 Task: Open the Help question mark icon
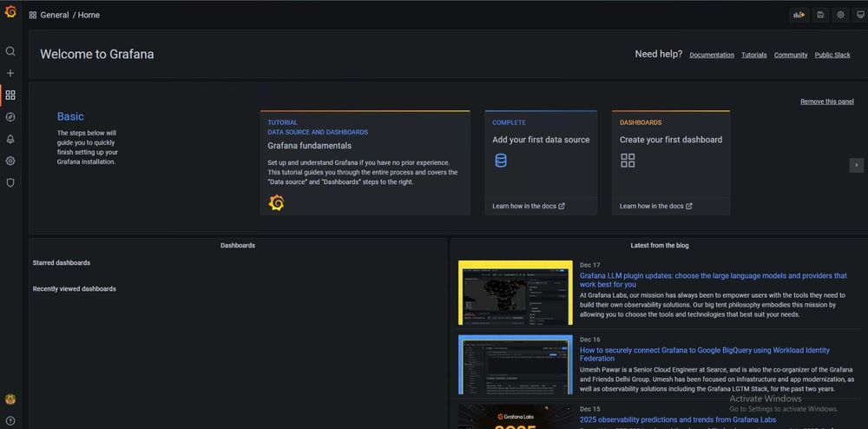pyautogui.click(x=10, y=420)
